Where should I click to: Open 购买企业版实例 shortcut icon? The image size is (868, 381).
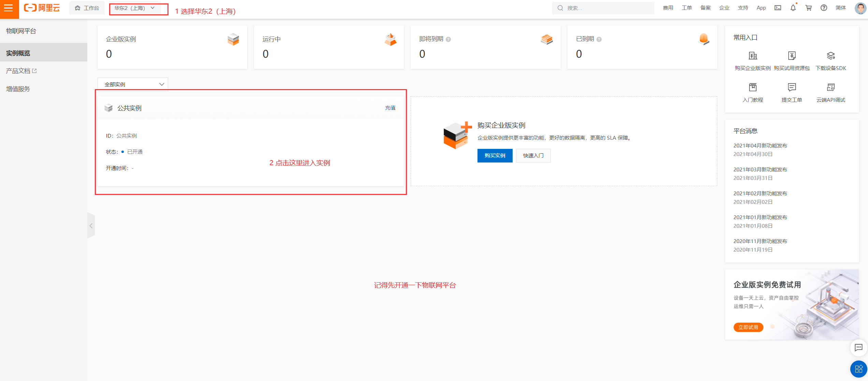coord(753,56)
